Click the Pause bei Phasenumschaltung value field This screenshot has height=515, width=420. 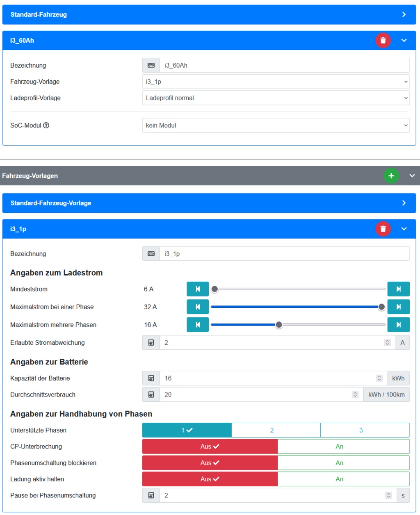[x=278, y=496]
